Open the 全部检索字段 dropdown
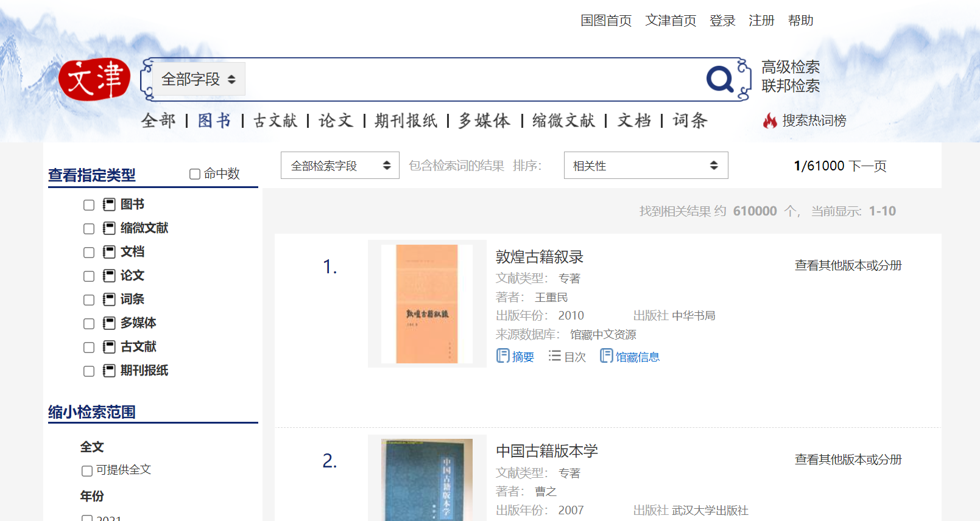Screen dimensions: 980x521 point(340,166)
